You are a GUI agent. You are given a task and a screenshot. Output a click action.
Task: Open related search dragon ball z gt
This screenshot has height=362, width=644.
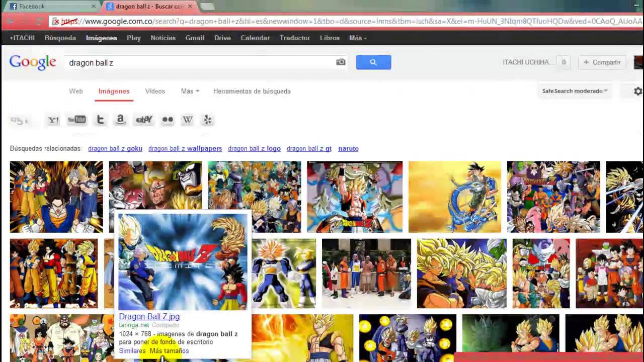click(x=309, y=148)
